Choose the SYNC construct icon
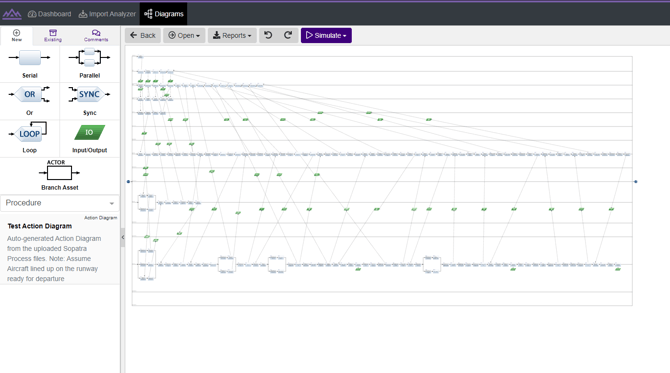Screen dimensions: 670x373 89,94
